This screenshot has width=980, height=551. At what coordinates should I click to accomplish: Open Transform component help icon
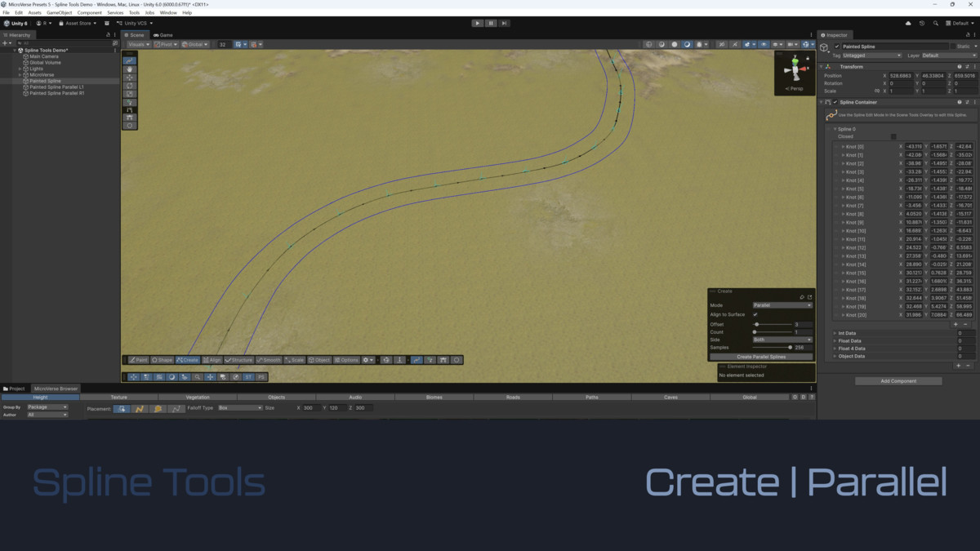(960, 67)
